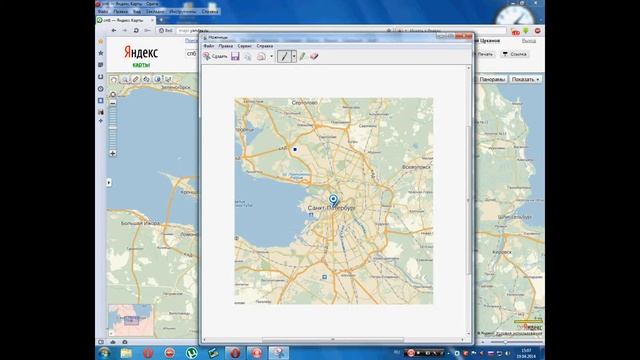640x360 pixels.
Task: Open Сервис menu in Snipping Tool
Action: pos(245,46)
